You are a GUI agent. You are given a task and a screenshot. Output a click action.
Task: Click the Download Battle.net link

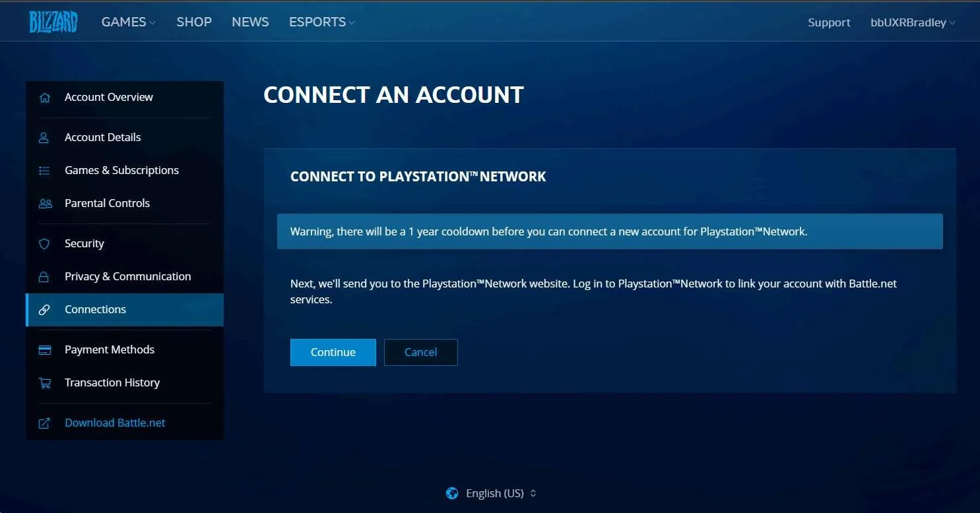(115, 423)
